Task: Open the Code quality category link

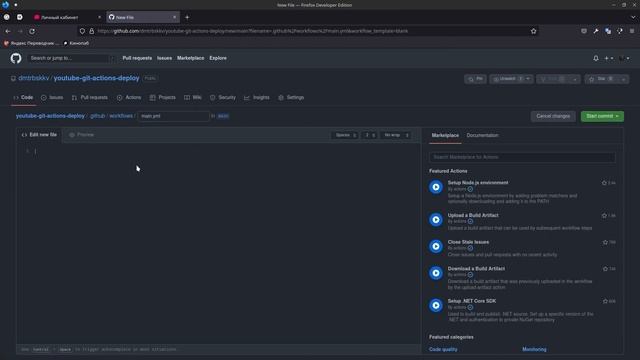Action: [x=443, y=349]
